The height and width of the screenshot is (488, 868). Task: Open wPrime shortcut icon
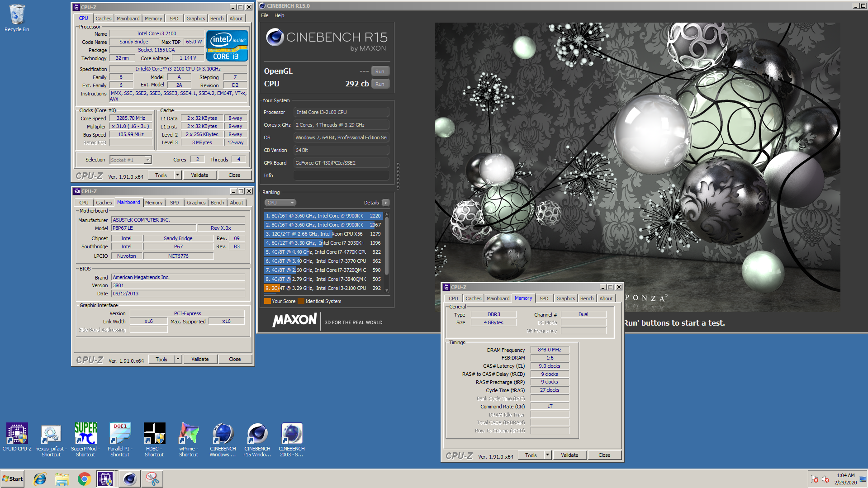coord(189,440)
